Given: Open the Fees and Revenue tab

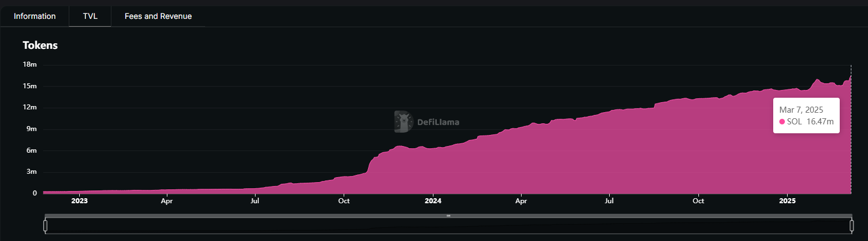Looking at the screenshot, I should pyautogui.click(x=158, y=16).
